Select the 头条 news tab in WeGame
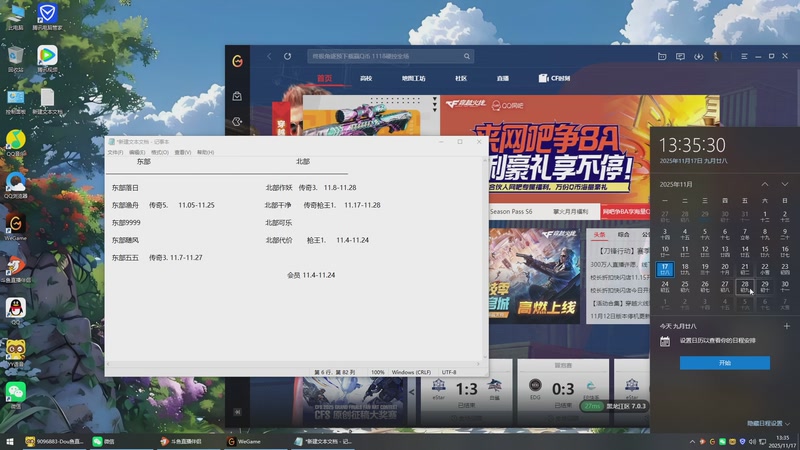Screen dimensions: 800x450 pyautogui.click(x=599, y=234)
